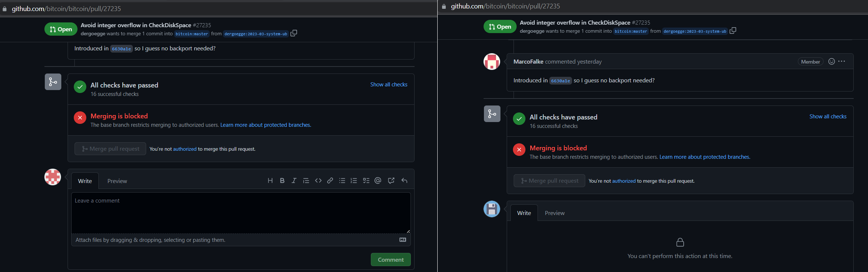Click the merge icon in right window

pos(492,114)
